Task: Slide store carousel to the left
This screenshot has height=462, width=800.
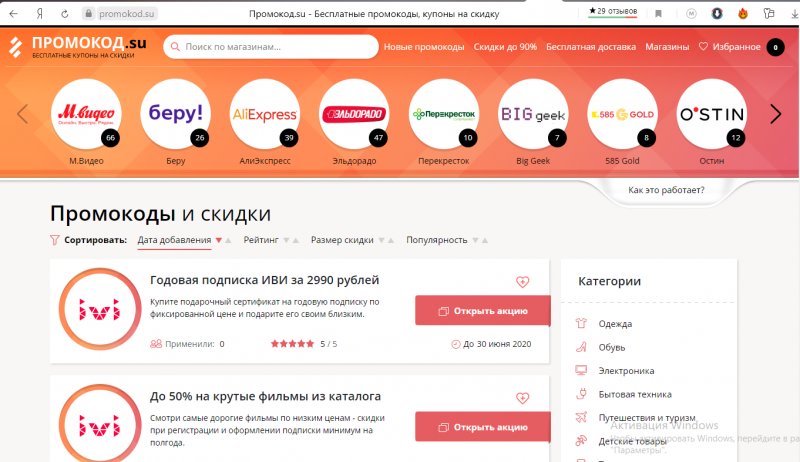Action: pyautogui.click(x=22, y=114)
